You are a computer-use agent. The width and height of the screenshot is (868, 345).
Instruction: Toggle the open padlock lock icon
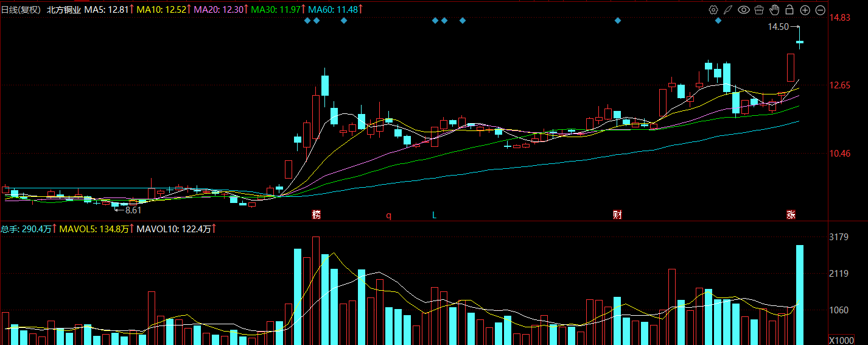tap(789, 10)
